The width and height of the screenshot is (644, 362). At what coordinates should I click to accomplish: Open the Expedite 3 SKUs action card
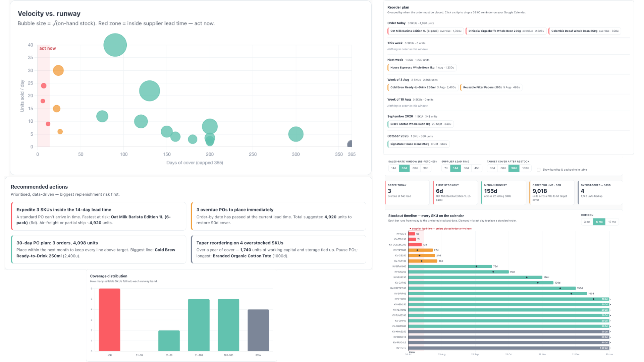(x=99, y=216)
